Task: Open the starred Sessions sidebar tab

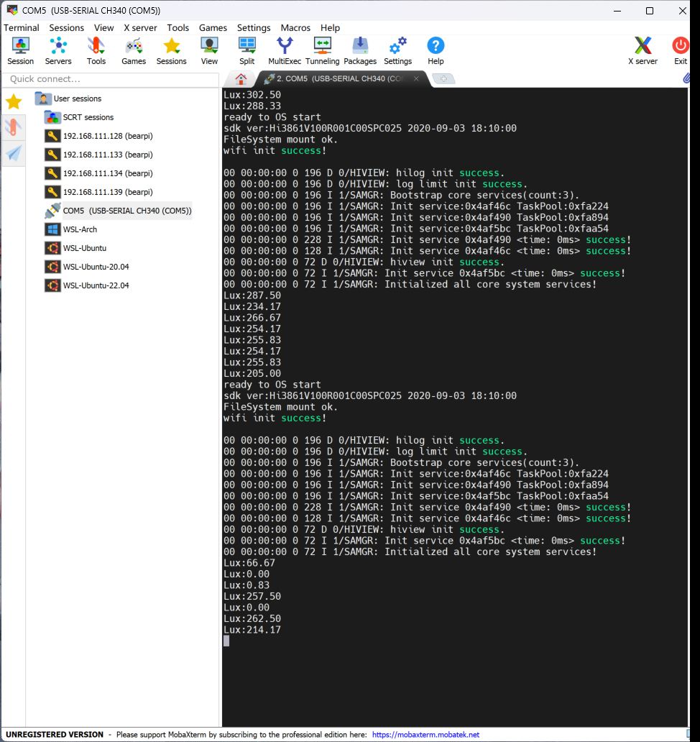Action: point(14,101)
